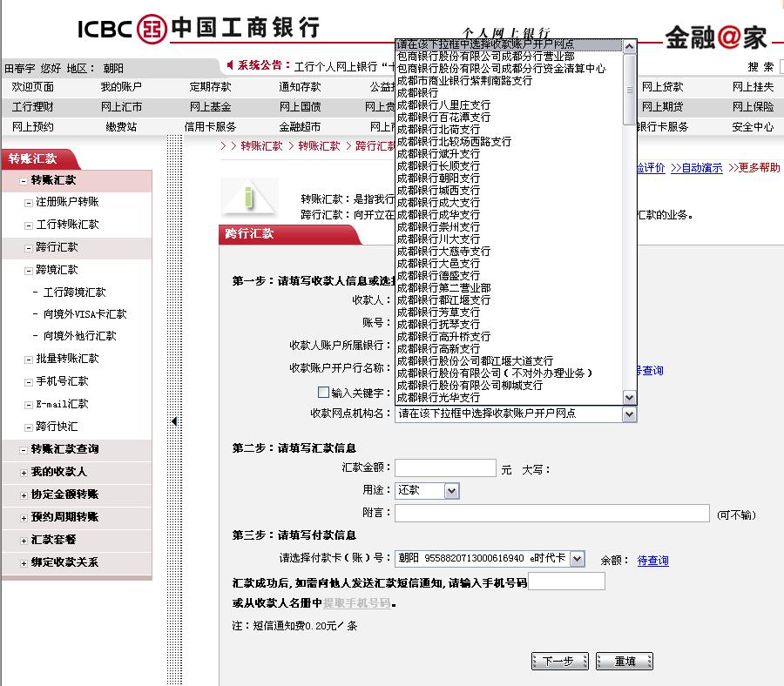This screenshot has height=686, width=784.
Task: Select 批量转账汇款 in the sidebar
Action: pyautogui.click(x=67, y=359)
